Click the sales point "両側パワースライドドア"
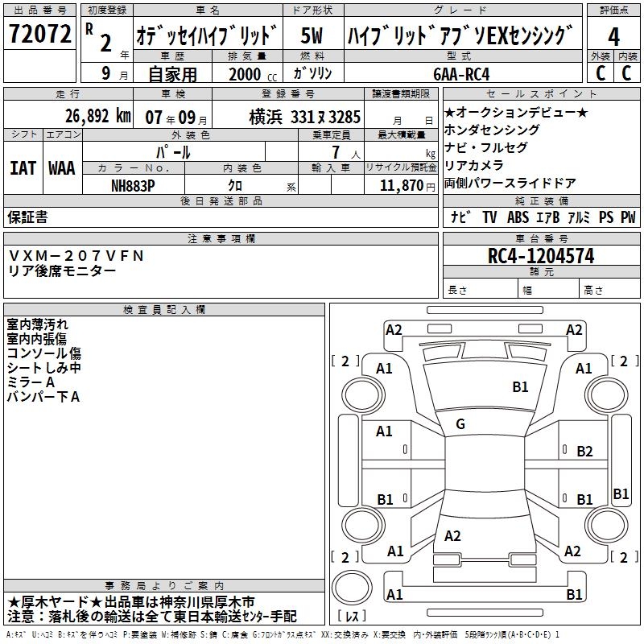 pyautogui.click(x=510, y=183)
